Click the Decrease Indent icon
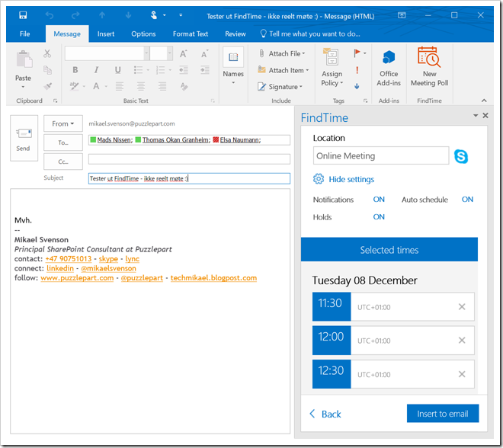Image resolution: width=503 pixels, height=448 pixels. (184, 69)
